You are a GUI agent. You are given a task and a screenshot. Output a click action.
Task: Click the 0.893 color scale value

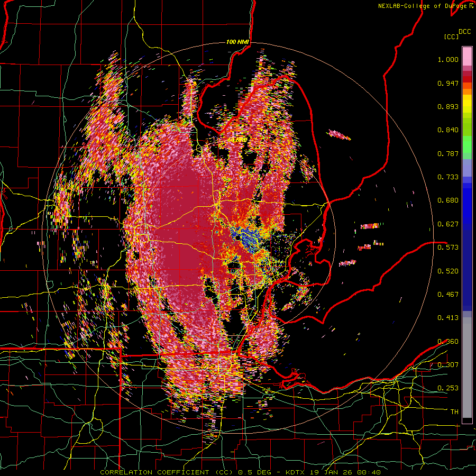(448, 106)
